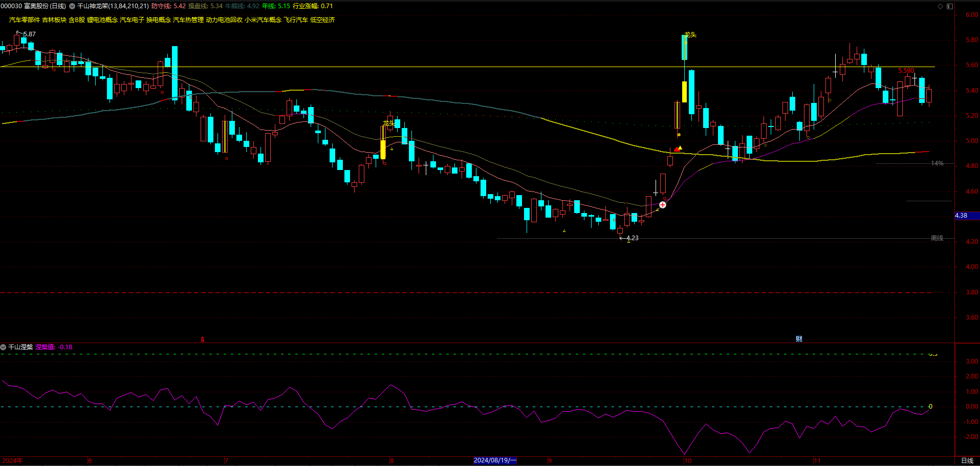This screenshot has width=980, height=466.
Task: Click the 财 financial marker on the chart
Action: [799, 339]
